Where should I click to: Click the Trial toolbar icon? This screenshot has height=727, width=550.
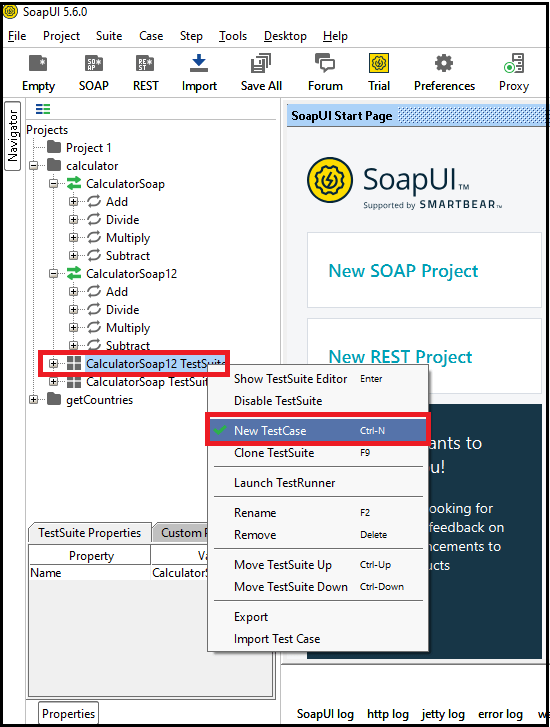[379, 63]
